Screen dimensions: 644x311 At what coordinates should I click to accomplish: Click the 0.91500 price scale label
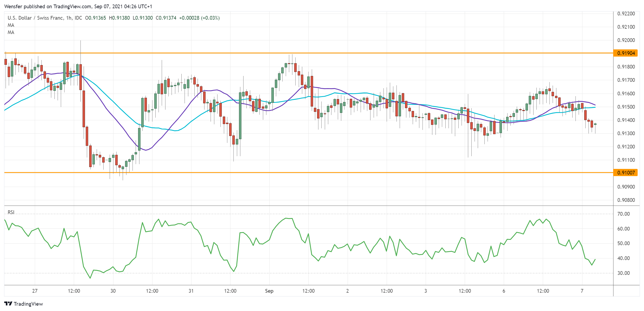coord(626,107)
